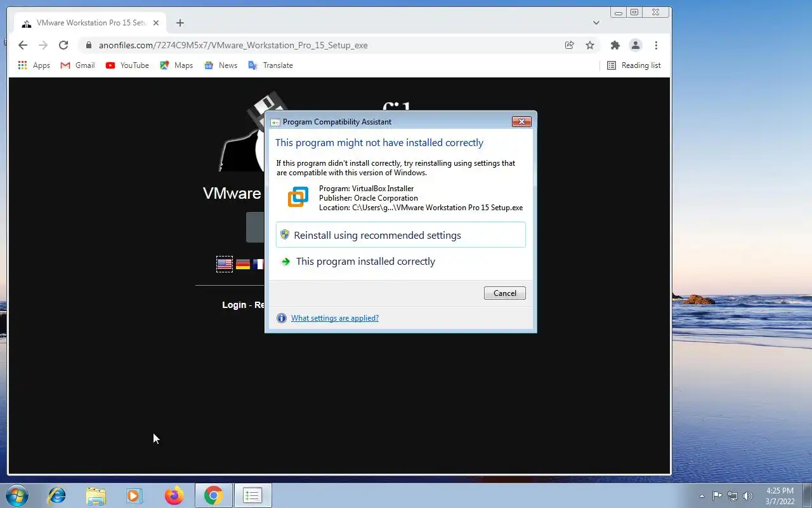Viewport: 812px width, 508px height.
Task: Open the News bookmark
Action: (x=221, y=65)
